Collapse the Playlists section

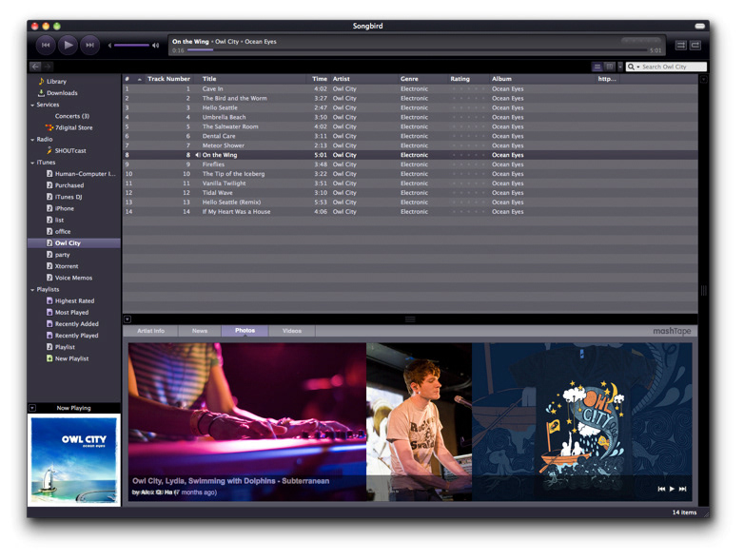[x=32, y=290]
